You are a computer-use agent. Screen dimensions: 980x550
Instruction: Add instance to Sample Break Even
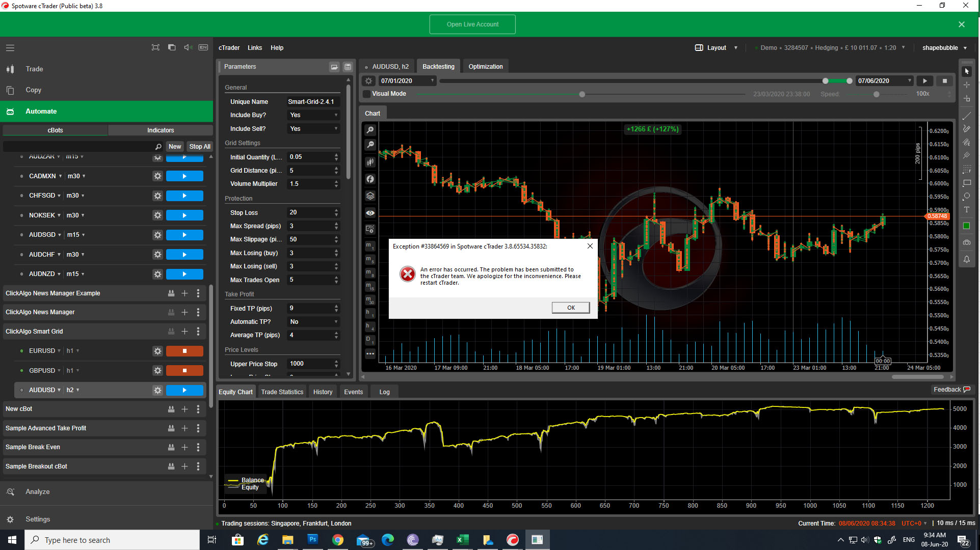[184, 447]
